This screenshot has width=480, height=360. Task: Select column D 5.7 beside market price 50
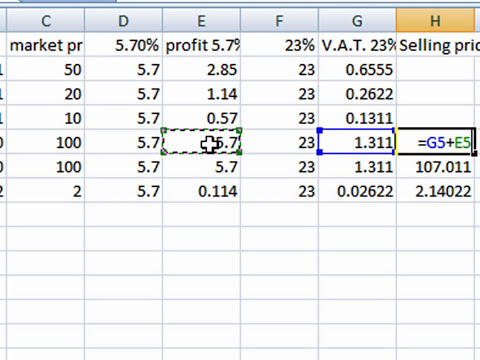(124, 69)
